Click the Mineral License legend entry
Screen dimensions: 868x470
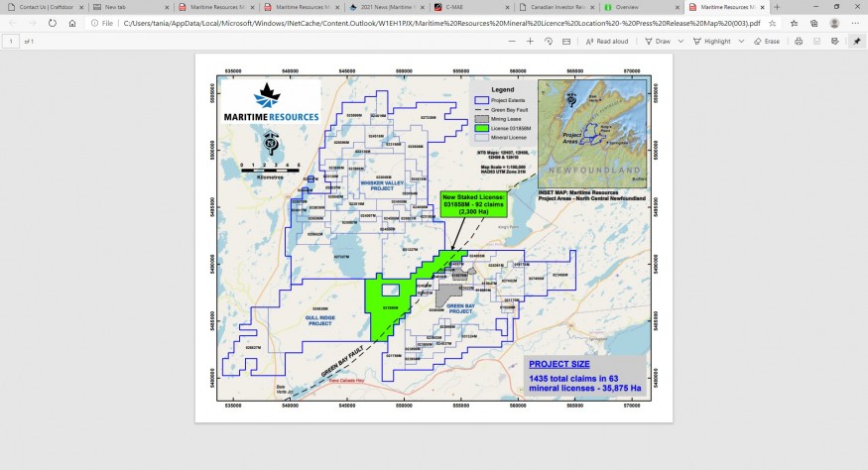point(502,137)
